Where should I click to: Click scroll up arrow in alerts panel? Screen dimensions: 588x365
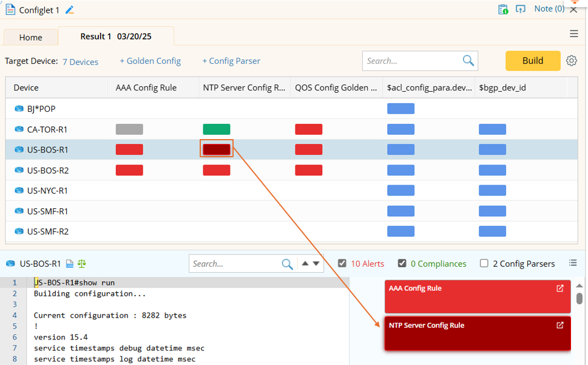(580, 286)
